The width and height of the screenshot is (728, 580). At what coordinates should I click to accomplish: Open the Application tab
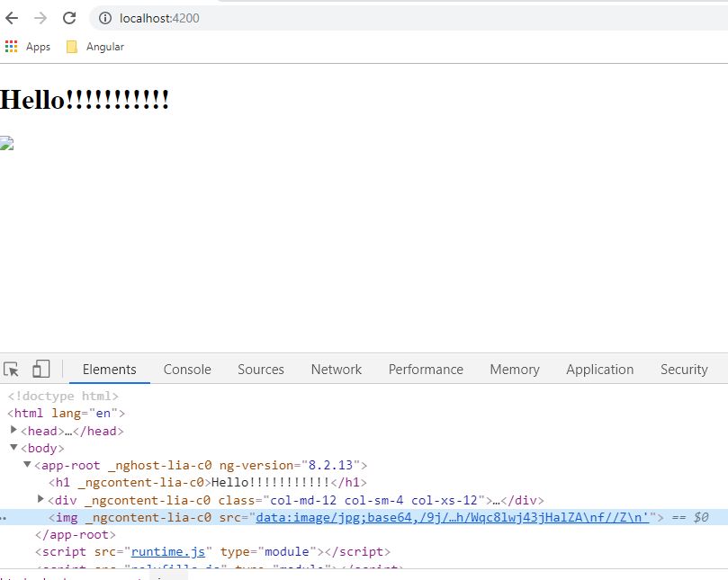point(599,370)
